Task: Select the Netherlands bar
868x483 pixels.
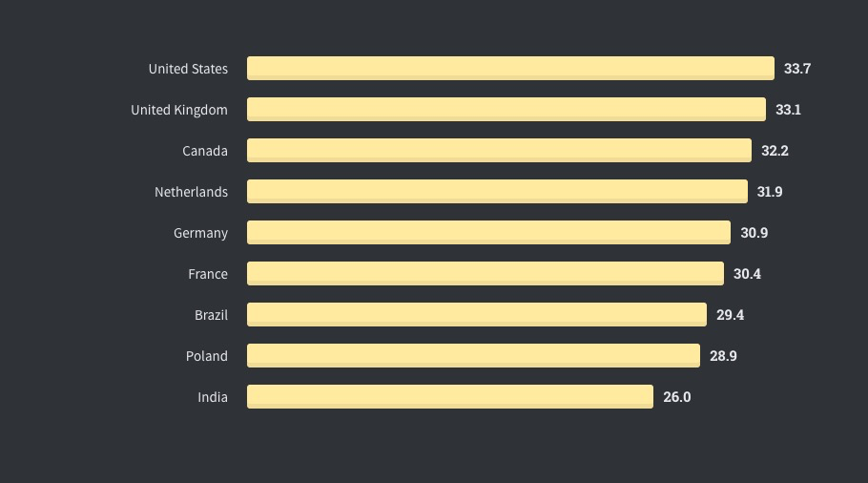Action: [x=497, y=192]
